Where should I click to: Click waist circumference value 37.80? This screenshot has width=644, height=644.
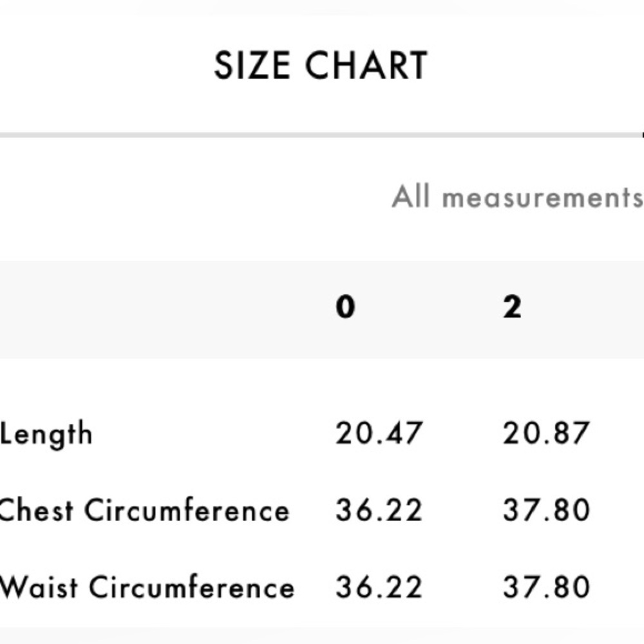[546, 587]
